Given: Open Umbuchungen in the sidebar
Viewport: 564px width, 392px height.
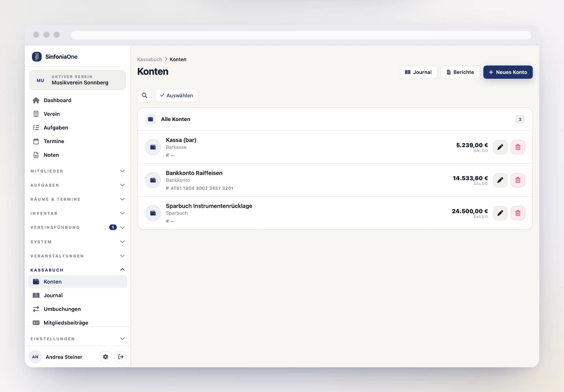Looking at the screenshot, I should tap(78, 309).
